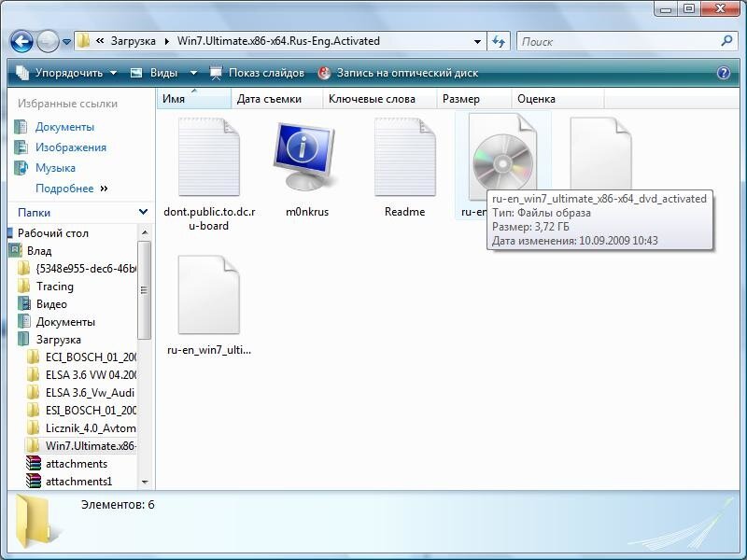The width and height of the screenshot is (747, 560).
Task: Select the blank file right of the disc image
Action: tap(600, 153)
